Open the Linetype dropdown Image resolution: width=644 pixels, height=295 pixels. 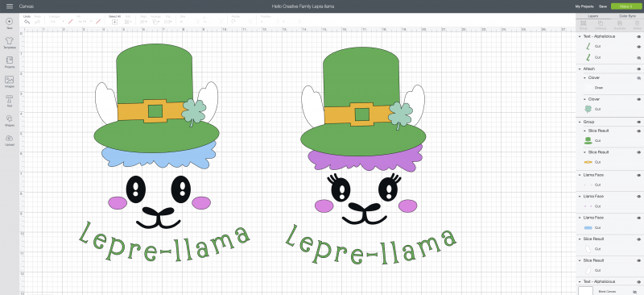click(x=57, y=22)
